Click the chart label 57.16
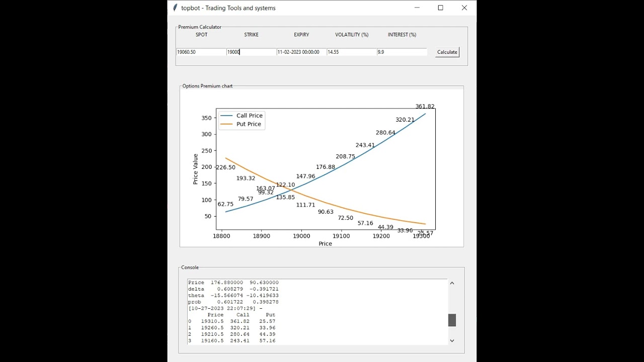This screenshot has height=362, width=644. [x=365, y=223]
